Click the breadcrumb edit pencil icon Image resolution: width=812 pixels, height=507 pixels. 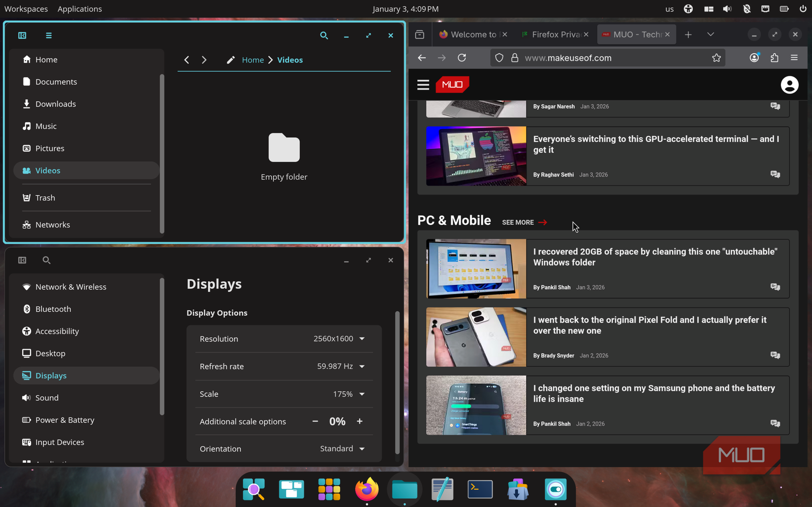tap(230, 60)
